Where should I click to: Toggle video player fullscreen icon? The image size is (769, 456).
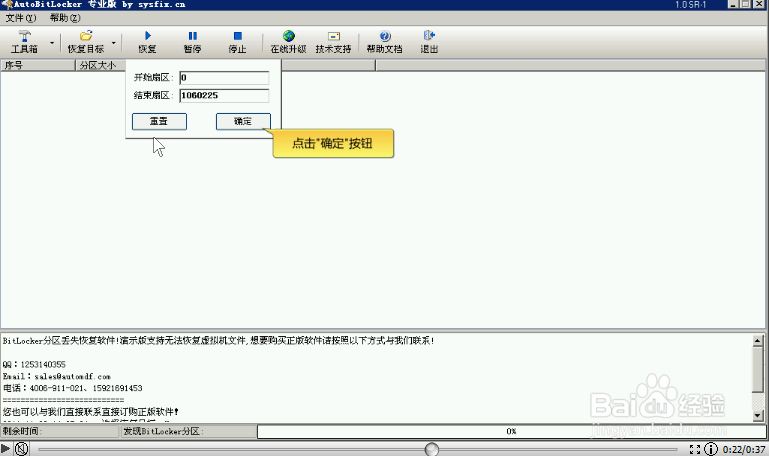click(694, 449)
